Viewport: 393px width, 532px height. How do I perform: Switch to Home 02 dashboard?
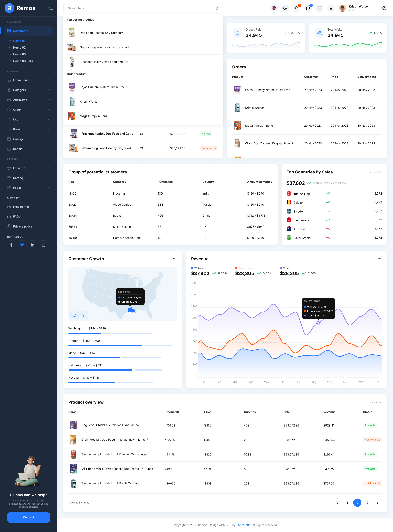point(19,47)
